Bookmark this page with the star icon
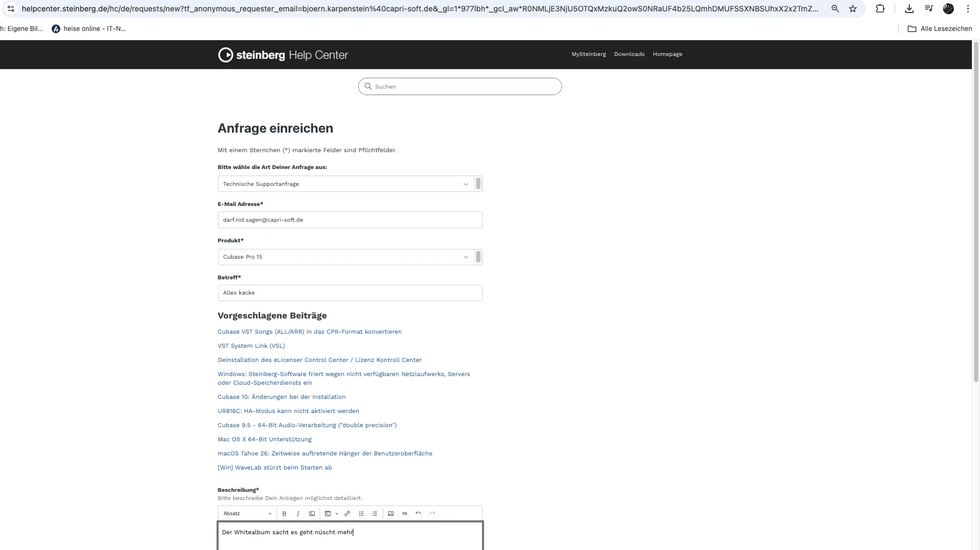Screen dimensions: 980x550 pyautogui.click(x=853, y=9)
